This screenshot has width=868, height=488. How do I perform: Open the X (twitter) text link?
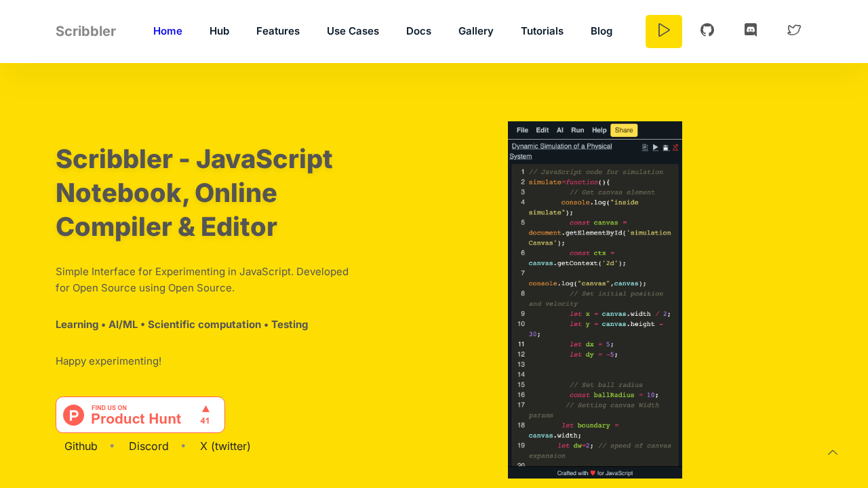click(225, 447)
